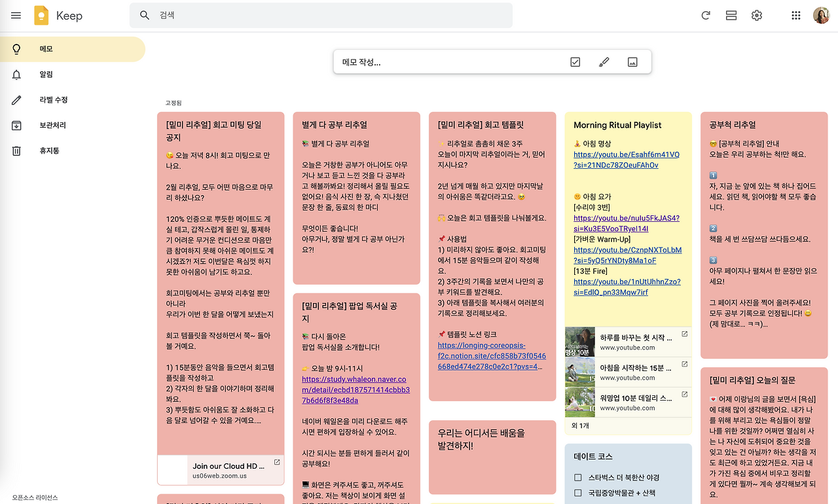Create a new checklist note
838x504 pixels.
click(x=575, y=62)
